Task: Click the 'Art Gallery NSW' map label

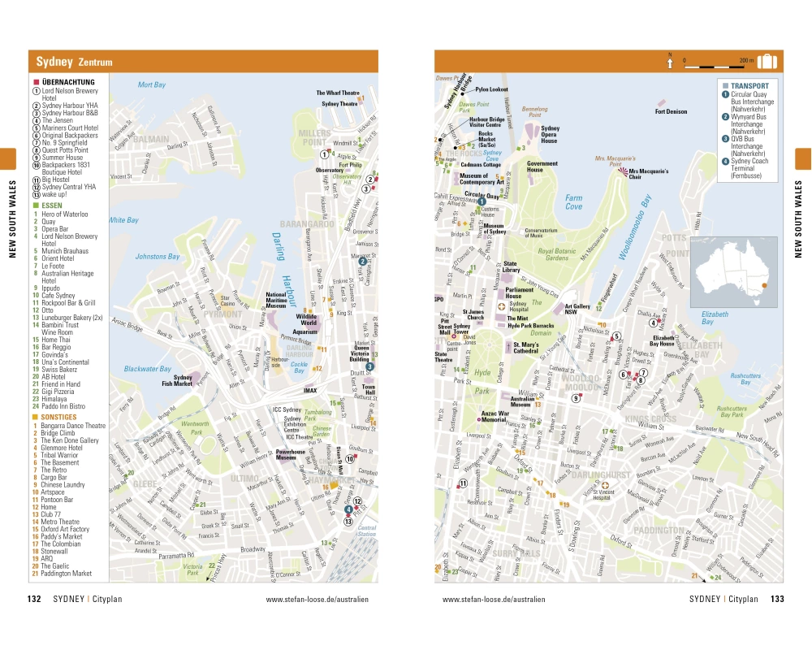Action: coord(577,309)
